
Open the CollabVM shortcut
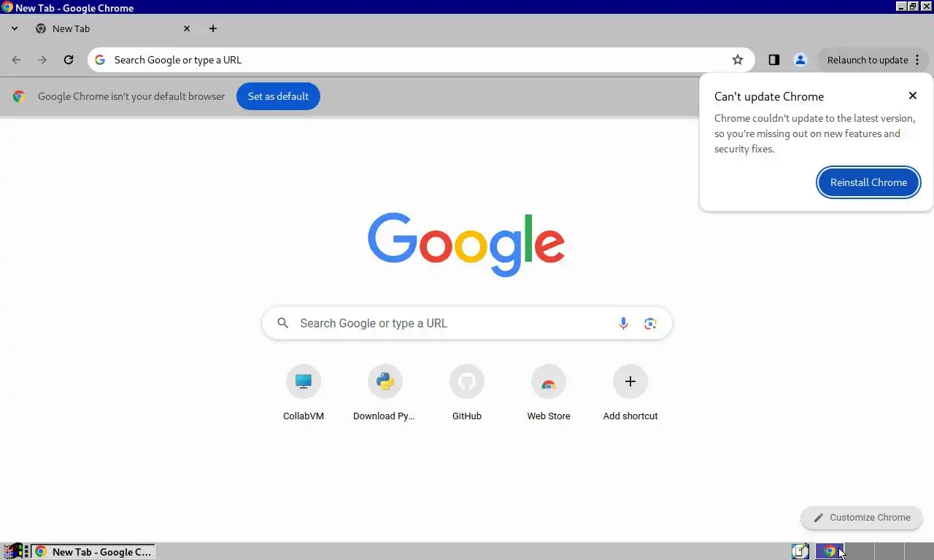click(x=304, y=393)
